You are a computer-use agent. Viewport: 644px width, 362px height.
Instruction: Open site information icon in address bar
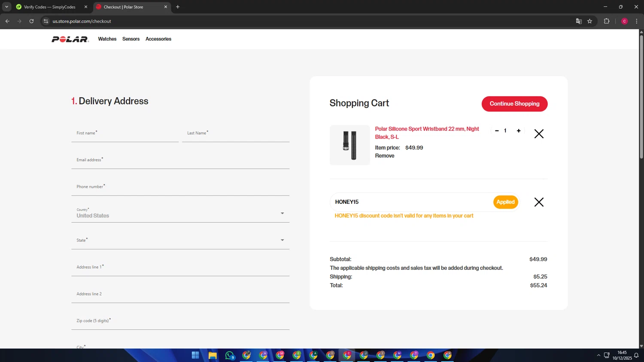tap(46, 21)
